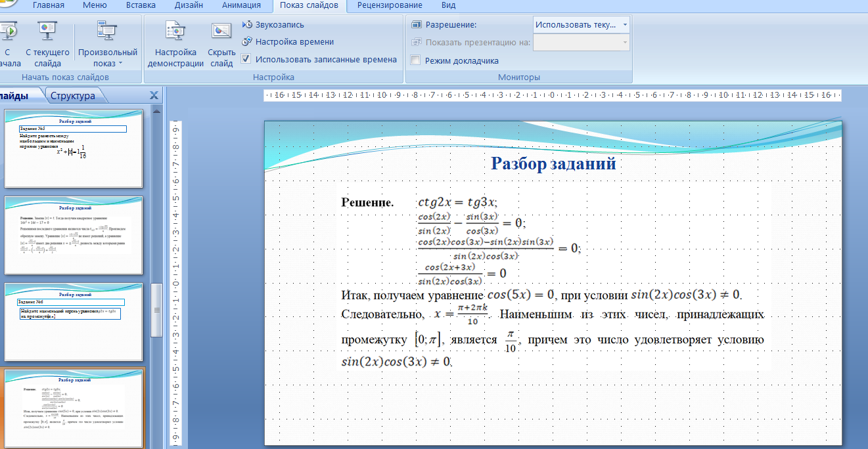Select the Задание №5 slide thumbnail
The image size is (868, 449).
click(x=73, y=148)
